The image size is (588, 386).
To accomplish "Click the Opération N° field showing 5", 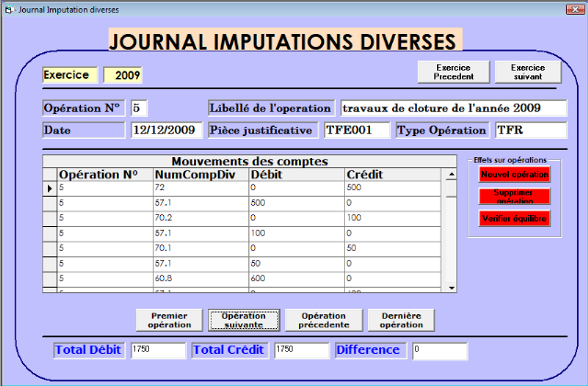I will [139, 108].
